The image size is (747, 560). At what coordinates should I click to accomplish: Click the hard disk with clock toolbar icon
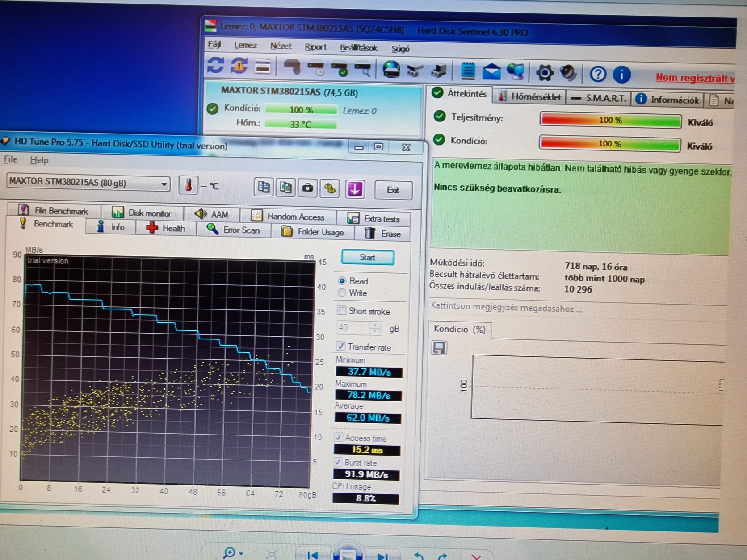point(316,68)
